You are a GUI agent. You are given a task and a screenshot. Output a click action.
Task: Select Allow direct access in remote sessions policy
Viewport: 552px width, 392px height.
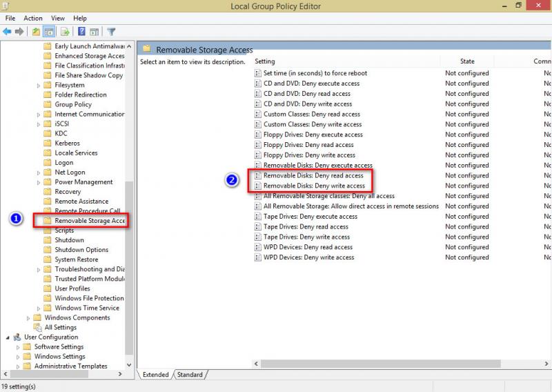(x=351, y=206)
